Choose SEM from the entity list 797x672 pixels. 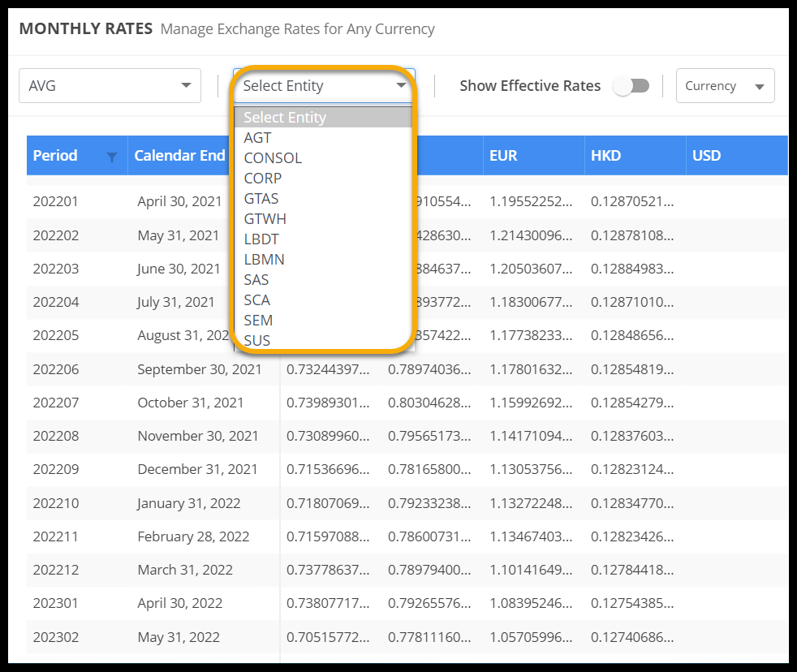pyautogui.click(x=258, y=321)
